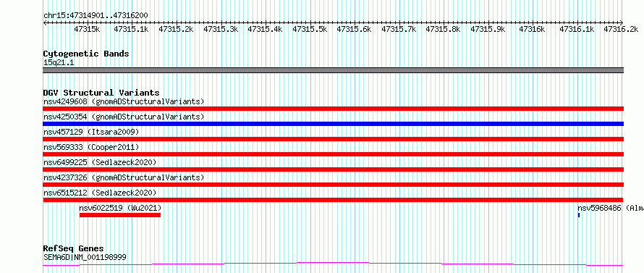This screenshot has height=273, width=644.
Task: Click ruler at 47315.6k mark
Action: click(x=354, y=29)
